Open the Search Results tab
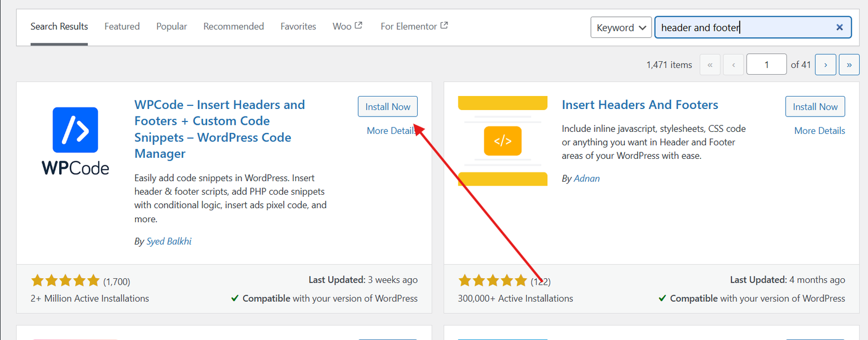868x340 pixels. pos(59,27)
